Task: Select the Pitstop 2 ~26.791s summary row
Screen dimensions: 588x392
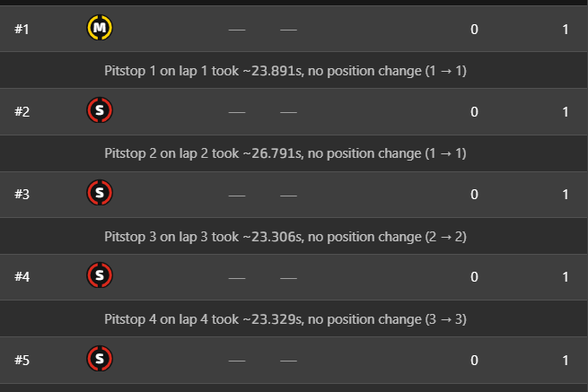Action: click(285, 153)
